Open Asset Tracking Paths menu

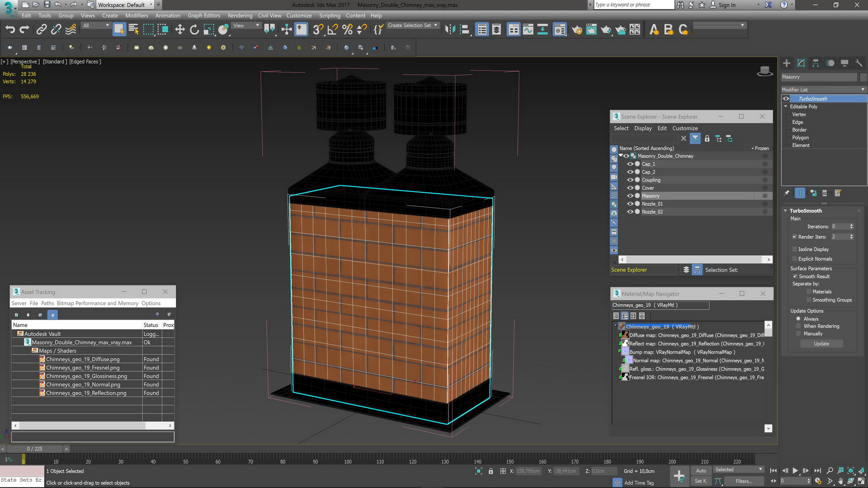click(x=47, y=303)
